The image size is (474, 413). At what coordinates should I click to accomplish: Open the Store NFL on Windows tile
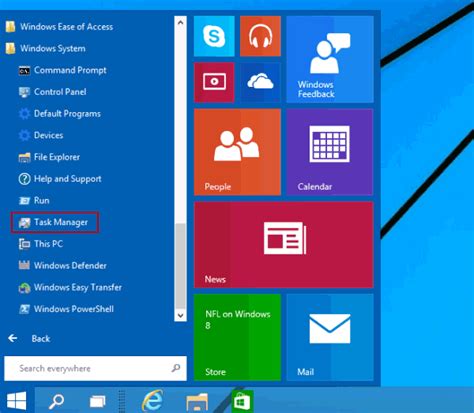pos(237,337)
